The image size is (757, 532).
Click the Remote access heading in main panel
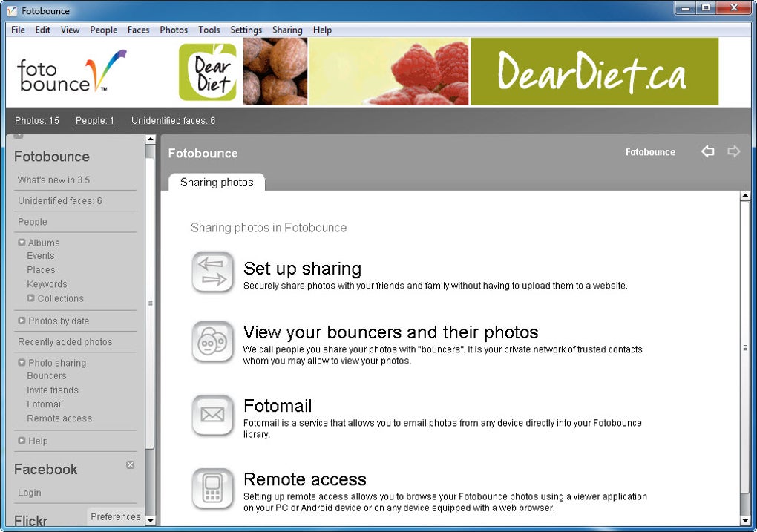click(x=304, y=479)
